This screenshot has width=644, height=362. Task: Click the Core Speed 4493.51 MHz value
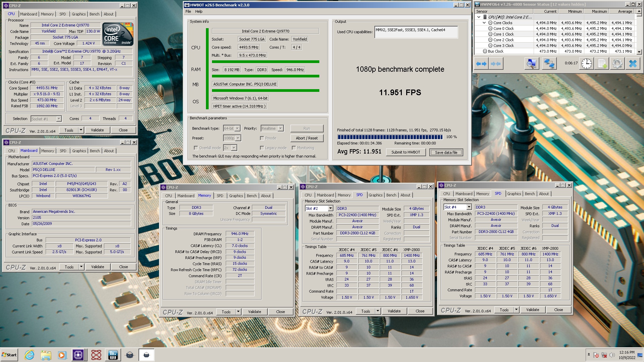tap(47, 88)
